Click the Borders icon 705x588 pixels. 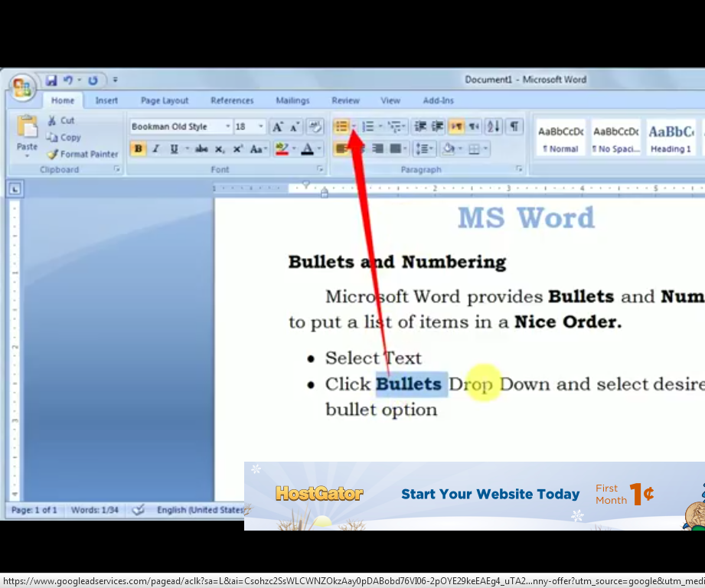(x=474, y=149)
